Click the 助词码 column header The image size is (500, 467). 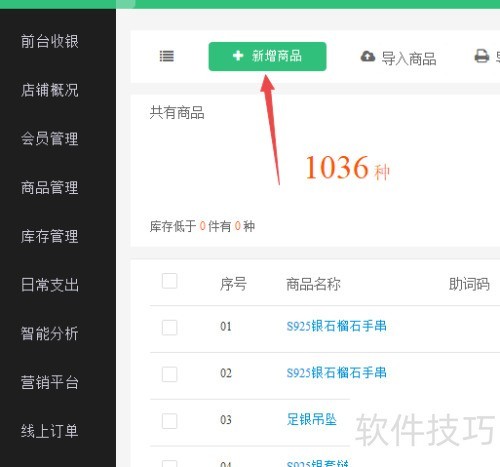[x=469, y=284]
